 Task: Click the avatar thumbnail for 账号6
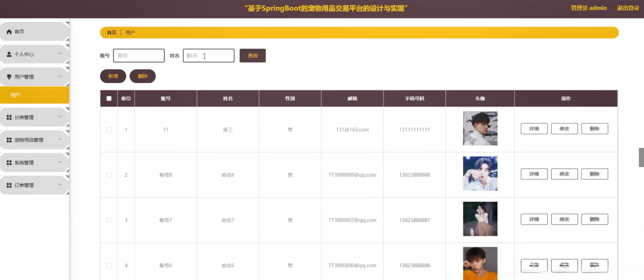[x=480, y=263]
